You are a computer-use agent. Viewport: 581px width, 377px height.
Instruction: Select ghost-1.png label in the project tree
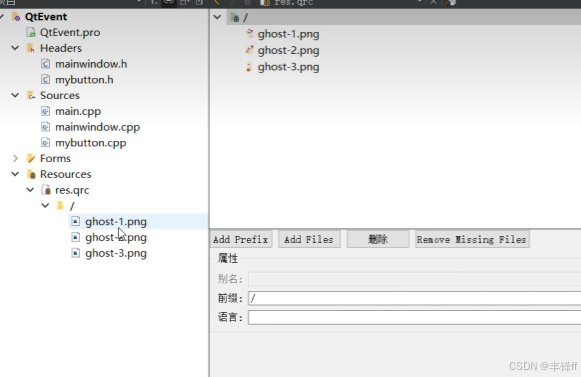pos(116,222)
